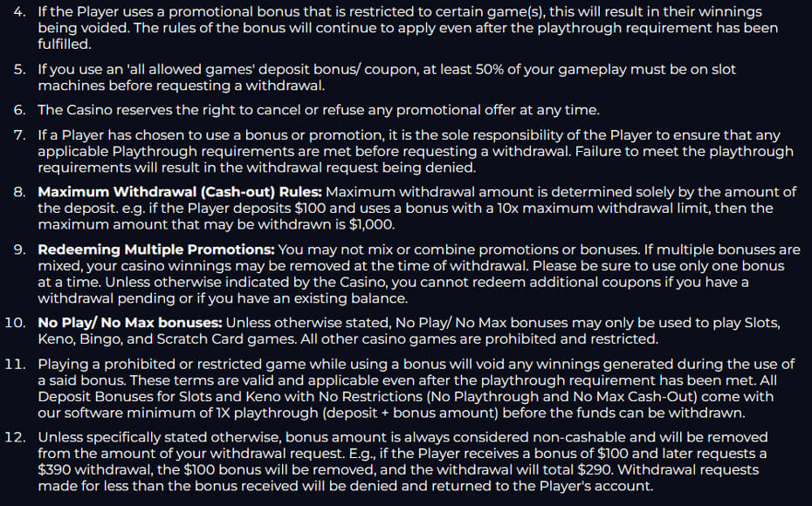Click the sentence about Casino refusing promotional offers
Image resolution: width=812 pixels, height=506 pixels.
pos(319,110)
